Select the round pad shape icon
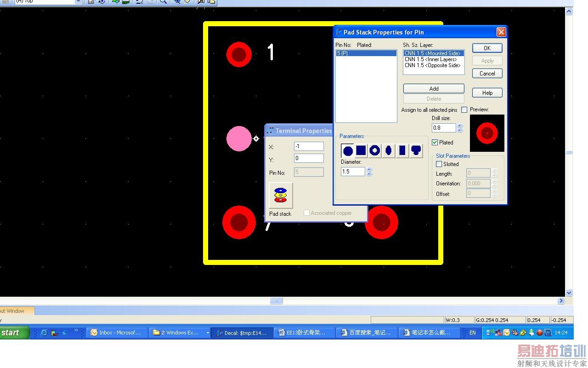This screenshot has width=588, height=368. (348, 150)
